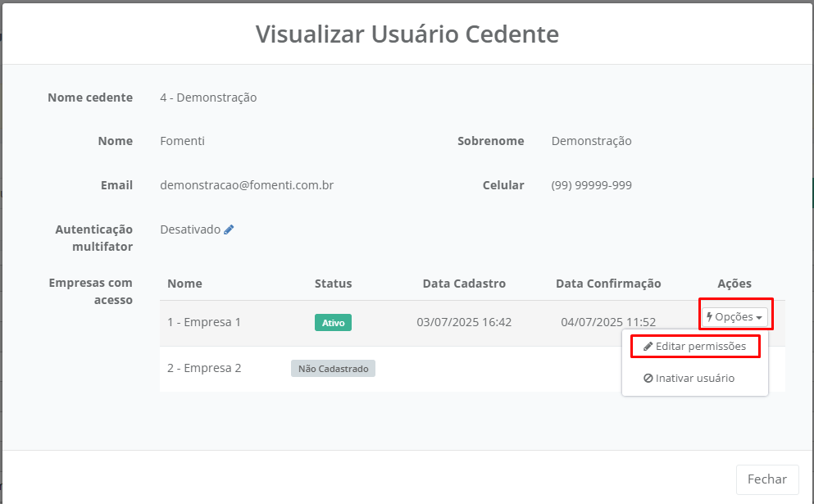
Task: Open the Opções dropdown for Empresa 1
Action: (734, 317)
